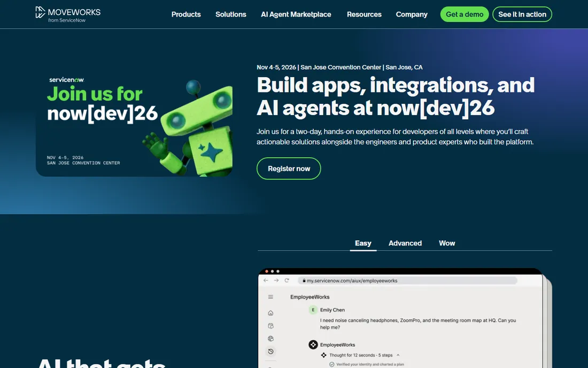The width and height of the screenshot is (588, 368).
Task: Click 'Verified your identity and charted a plan' step
Action: click(x=370, y=364)
